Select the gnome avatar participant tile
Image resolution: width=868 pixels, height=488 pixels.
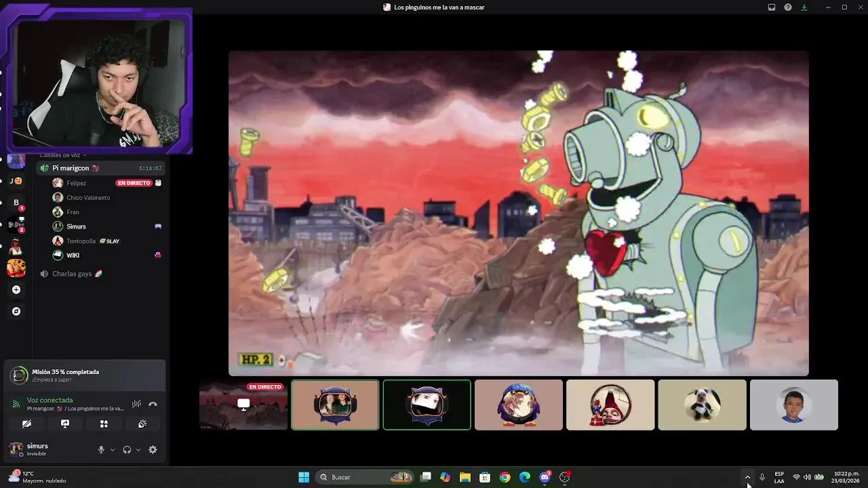tap(610, 405)
